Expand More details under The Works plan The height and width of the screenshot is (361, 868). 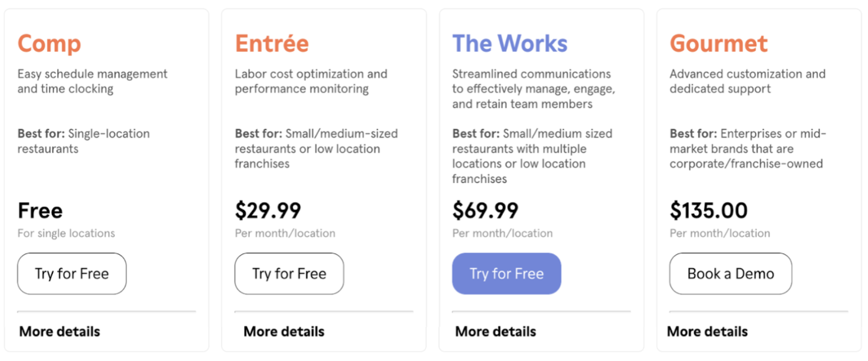pos(495,331)
